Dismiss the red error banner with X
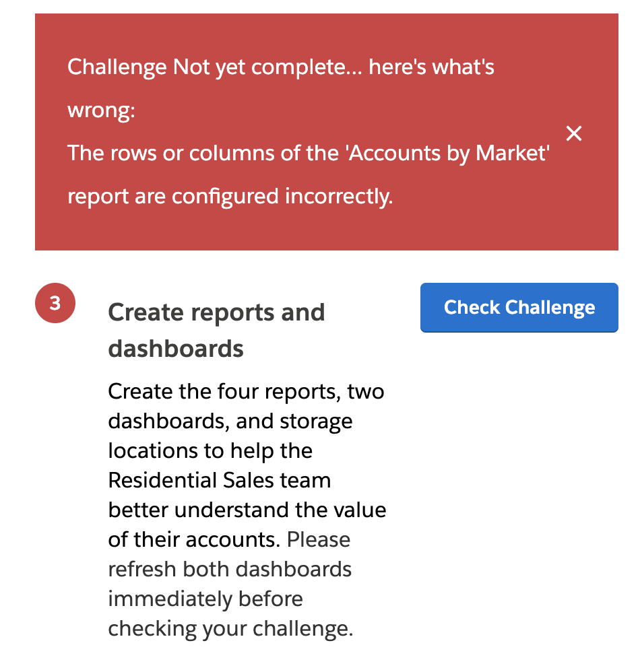 (573, 133)
